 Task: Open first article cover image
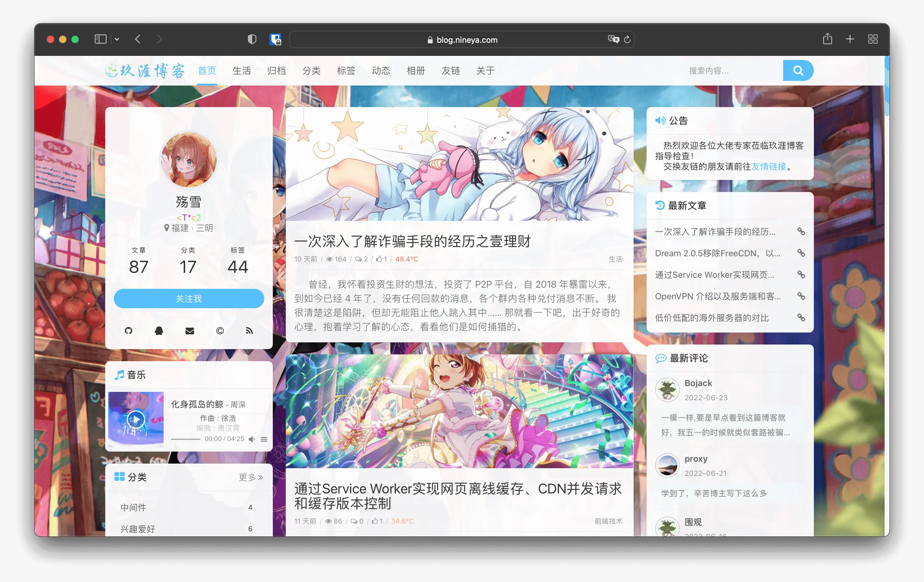(x=459, y=164)
